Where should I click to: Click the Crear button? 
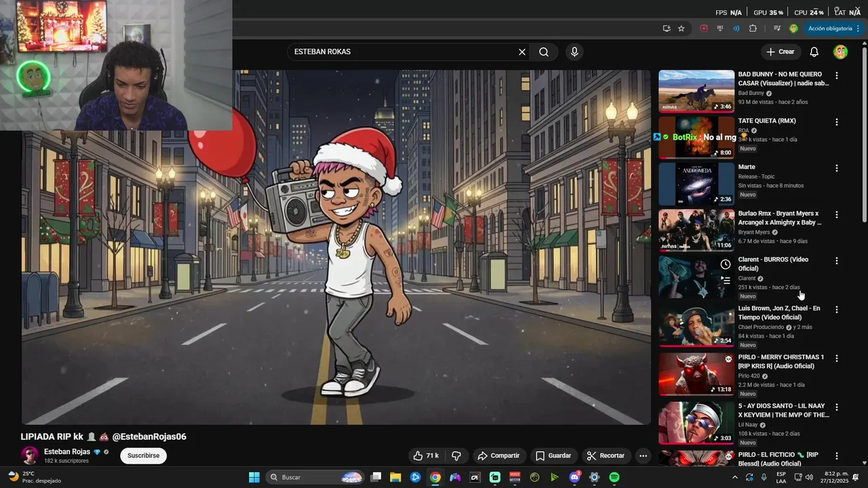tap(780, 52)
